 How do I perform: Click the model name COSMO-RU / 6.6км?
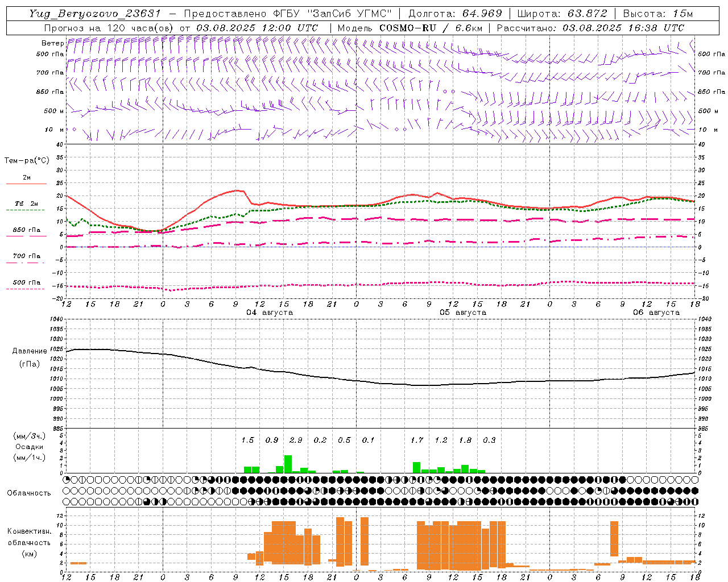pyautogui.click(x=431, y=28)
